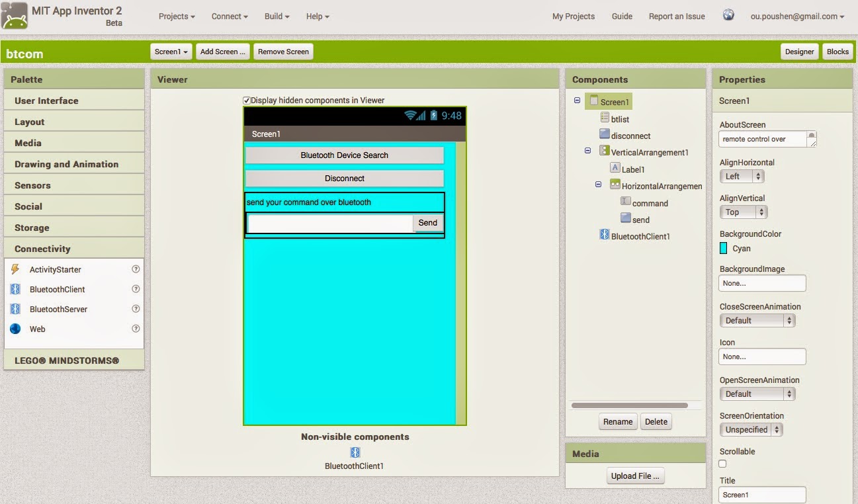858x504 pixels.
Task: Open the AlignHorizontal Left dropdown
Action: click(742, 177)
